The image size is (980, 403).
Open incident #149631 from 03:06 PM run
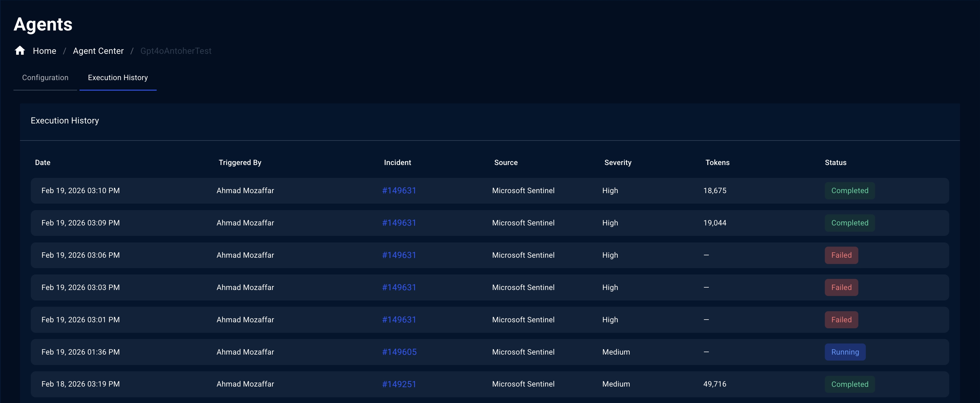[399, 255]
